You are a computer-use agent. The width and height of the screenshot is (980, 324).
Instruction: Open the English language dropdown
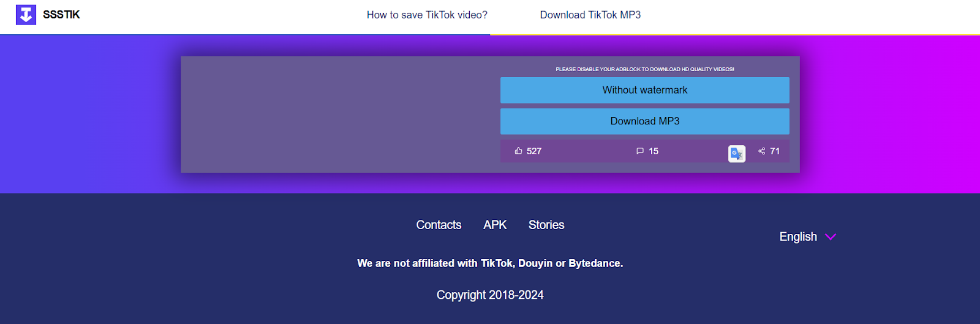(x=807, y=236)
